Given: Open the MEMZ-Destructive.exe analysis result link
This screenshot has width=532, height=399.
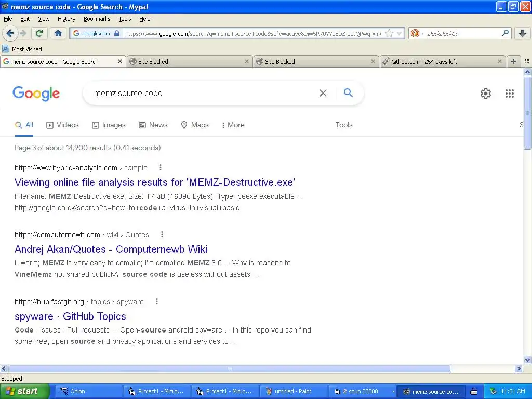Looking at the screenshot, I should 155,182.
